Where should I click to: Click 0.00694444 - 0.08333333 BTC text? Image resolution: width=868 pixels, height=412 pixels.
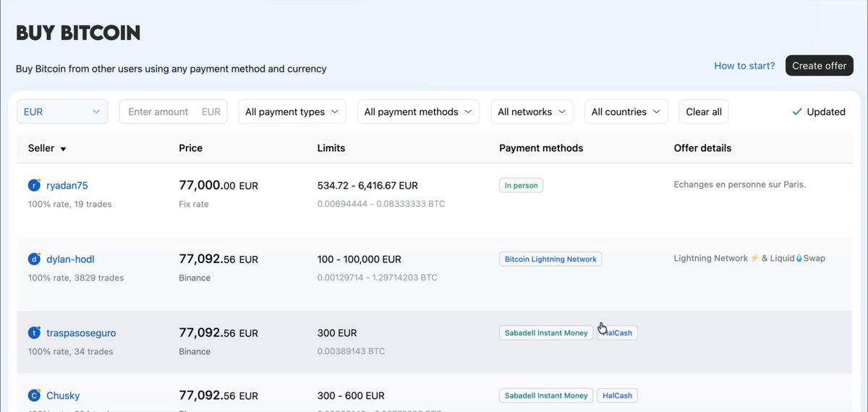click(x=381, y=205)
